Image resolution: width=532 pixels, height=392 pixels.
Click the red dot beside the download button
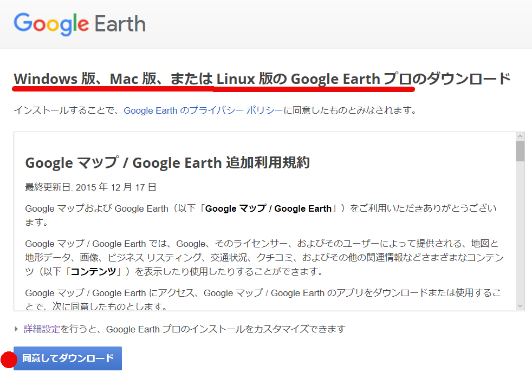(x=9, y=360)
